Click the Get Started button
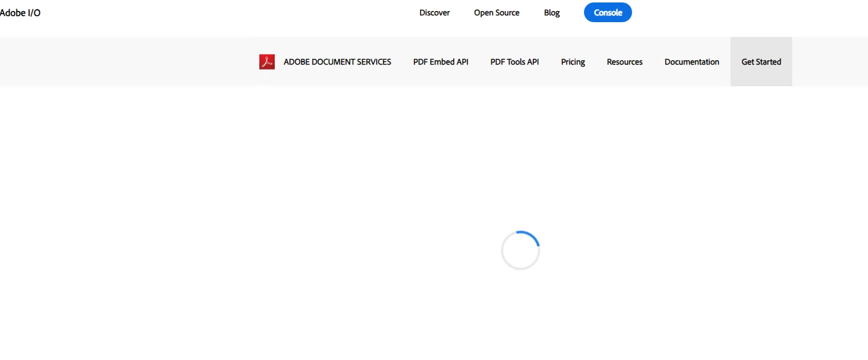Screen dimensions: 868x360 tap(761, 62)
